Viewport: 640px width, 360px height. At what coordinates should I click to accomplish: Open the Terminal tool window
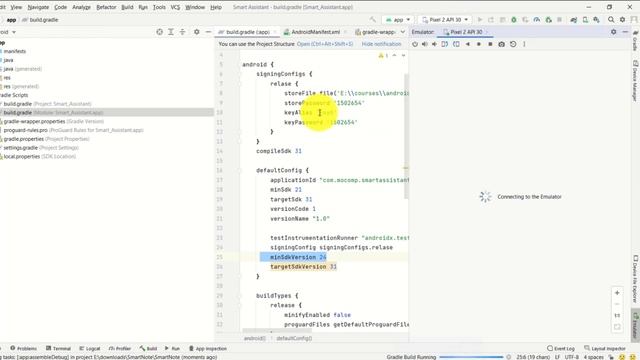coord(58,349)
